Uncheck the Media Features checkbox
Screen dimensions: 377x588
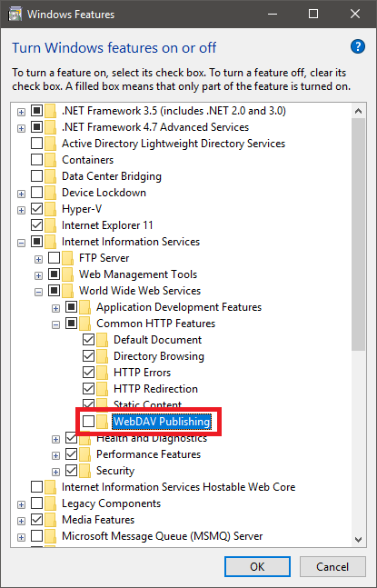click(x=36, y=520)
